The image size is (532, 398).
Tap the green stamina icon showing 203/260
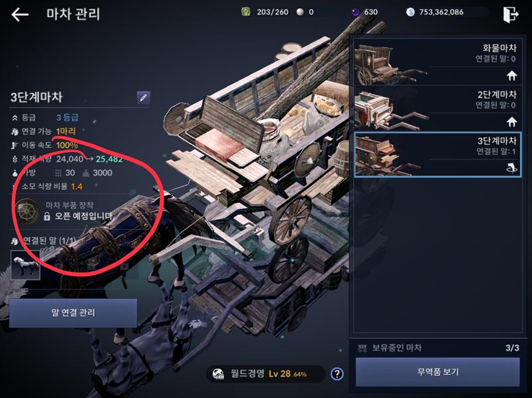pyautogui.click(x=245, y=12)
